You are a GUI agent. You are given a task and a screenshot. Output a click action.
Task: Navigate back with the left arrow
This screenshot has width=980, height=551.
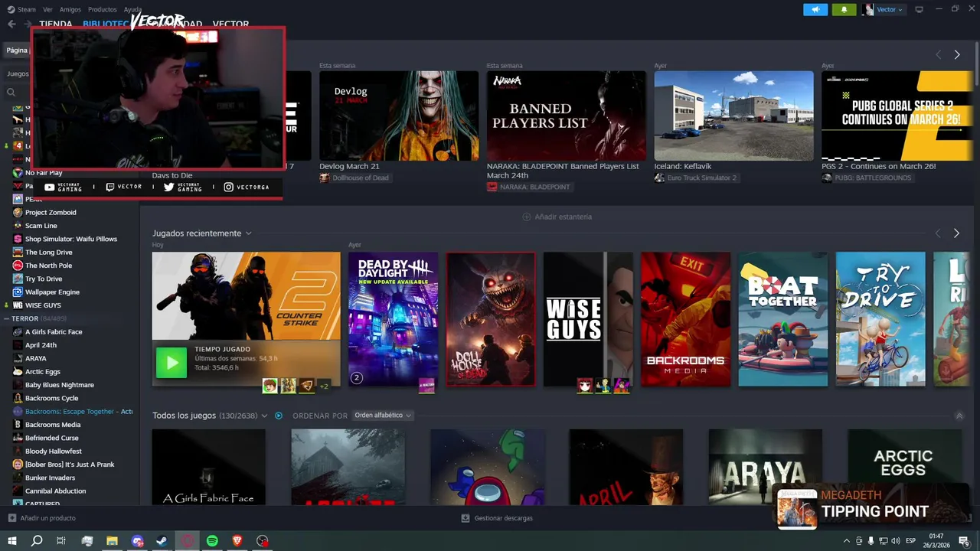[11, 24]
